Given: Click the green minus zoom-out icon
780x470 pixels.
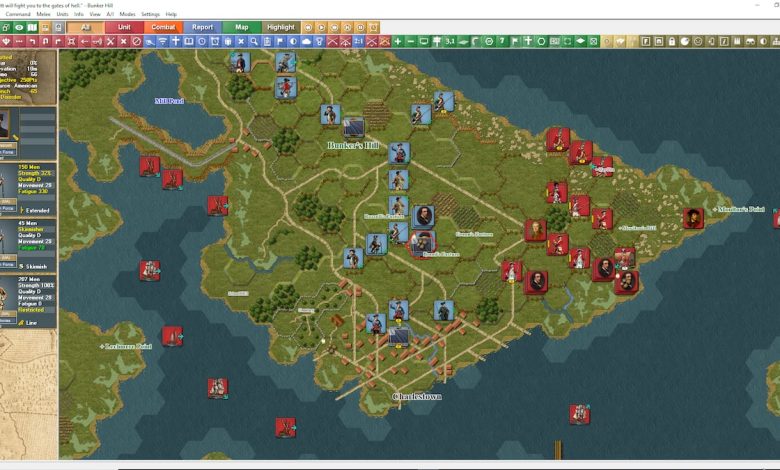Looking at the screenshot, I should (410, 42).
